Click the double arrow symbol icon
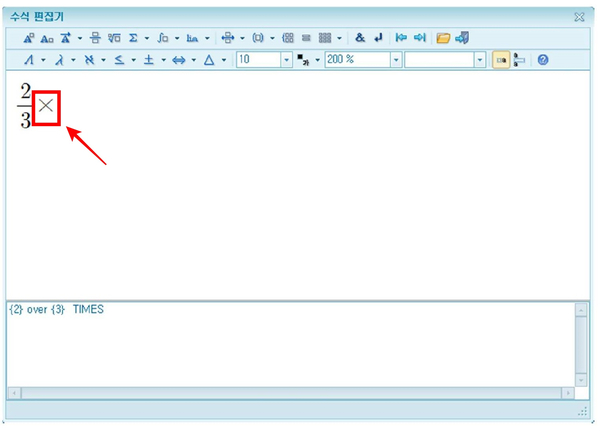 [x=179, y=60]
